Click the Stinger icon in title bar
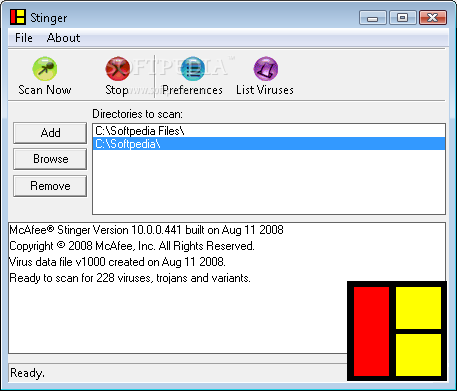Screen dimensions: 457x391 tap(18, 17)
